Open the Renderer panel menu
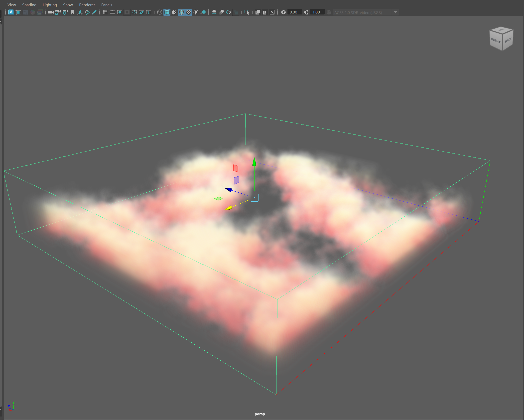The image size is (524, 420). [x=87, y=5]
